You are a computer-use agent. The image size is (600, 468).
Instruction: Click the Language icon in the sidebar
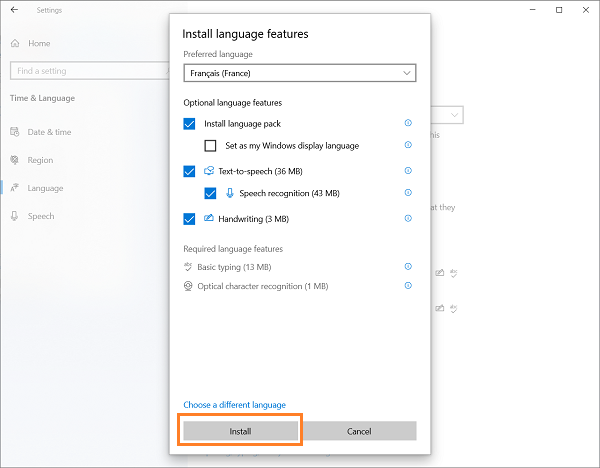15,188
